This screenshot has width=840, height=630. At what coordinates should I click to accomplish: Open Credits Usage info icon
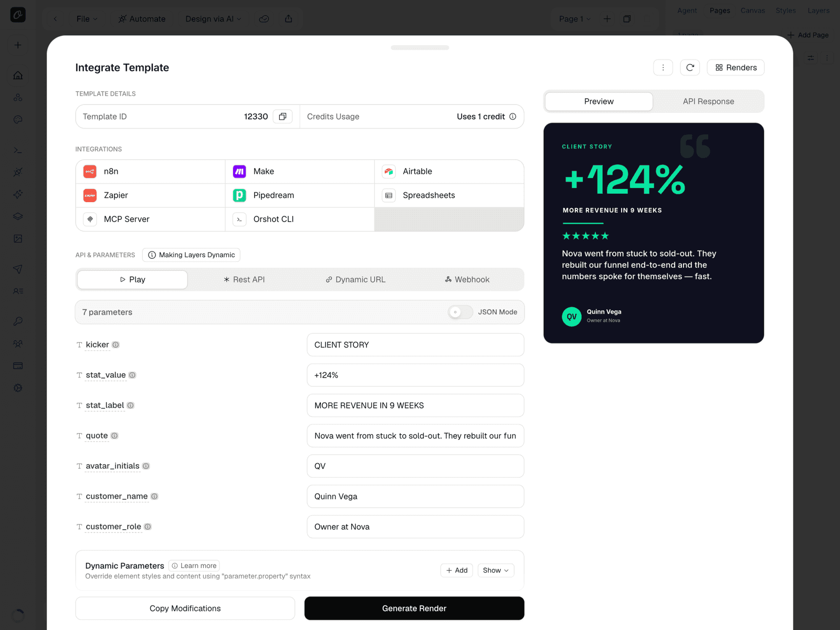click(x=513, y=117)
